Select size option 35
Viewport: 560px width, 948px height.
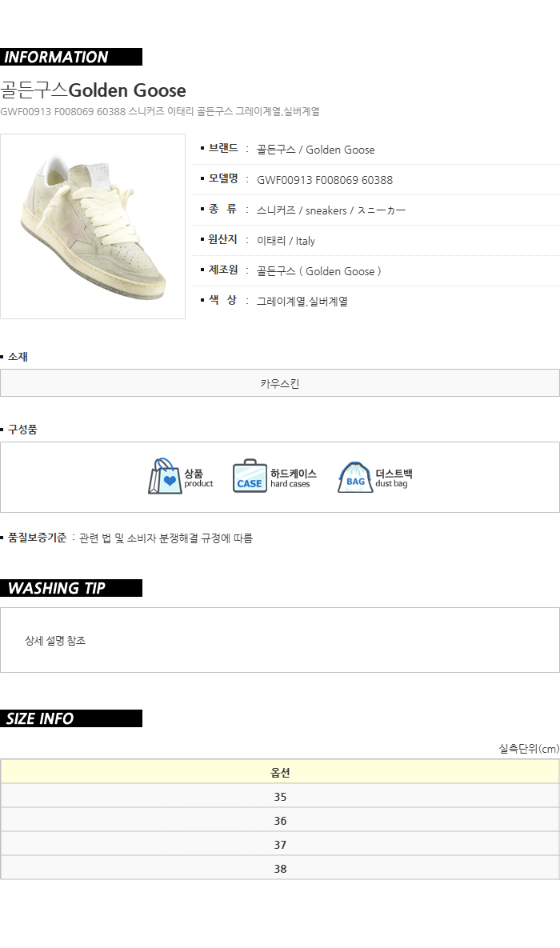pyautogui.click(x=280, y=797)
